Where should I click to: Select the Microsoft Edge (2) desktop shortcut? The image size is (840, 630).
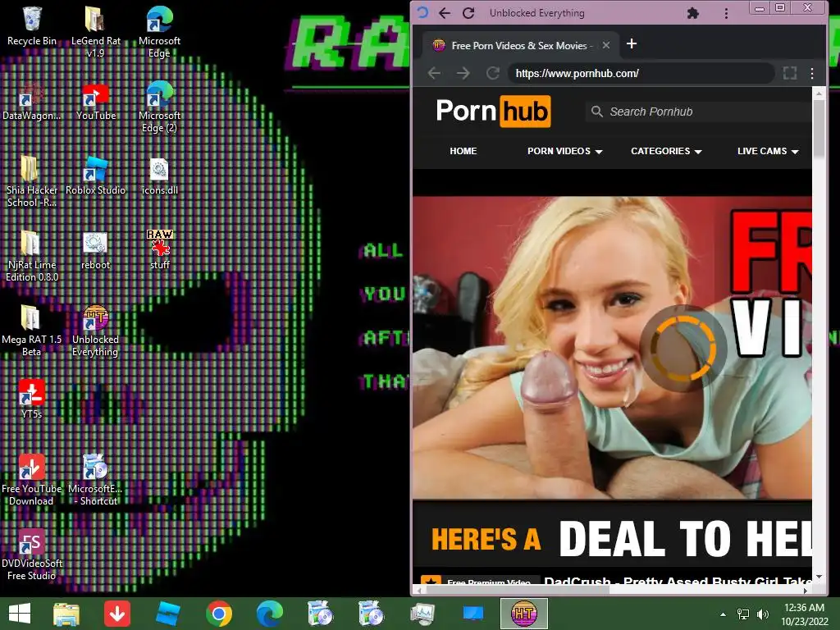pos(159,106)
